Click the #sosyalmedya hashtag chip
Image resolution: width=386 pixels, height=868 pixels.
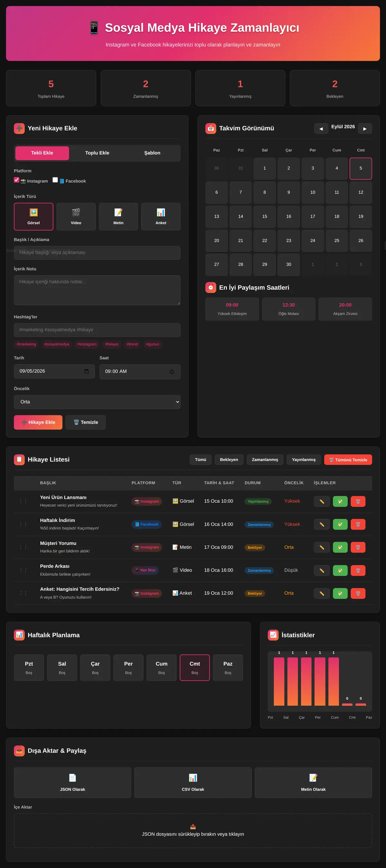coord(57,344)
